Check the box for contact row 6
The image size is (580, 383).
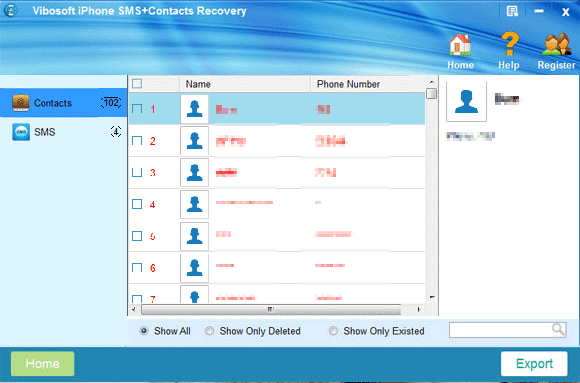click(137, 268)
